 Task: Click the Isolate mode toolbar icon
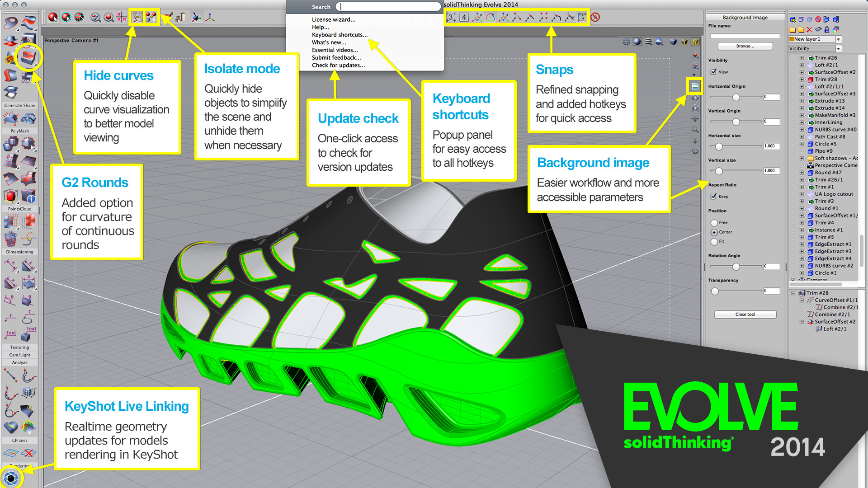151,17
